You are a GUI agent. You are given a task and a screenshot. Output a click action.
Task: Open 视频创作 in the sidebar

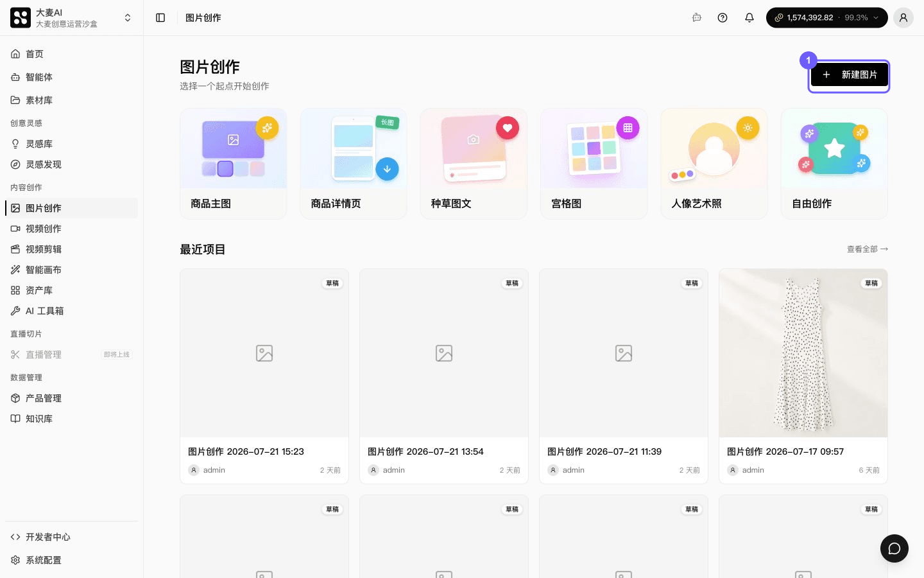[x=71, y=229]
